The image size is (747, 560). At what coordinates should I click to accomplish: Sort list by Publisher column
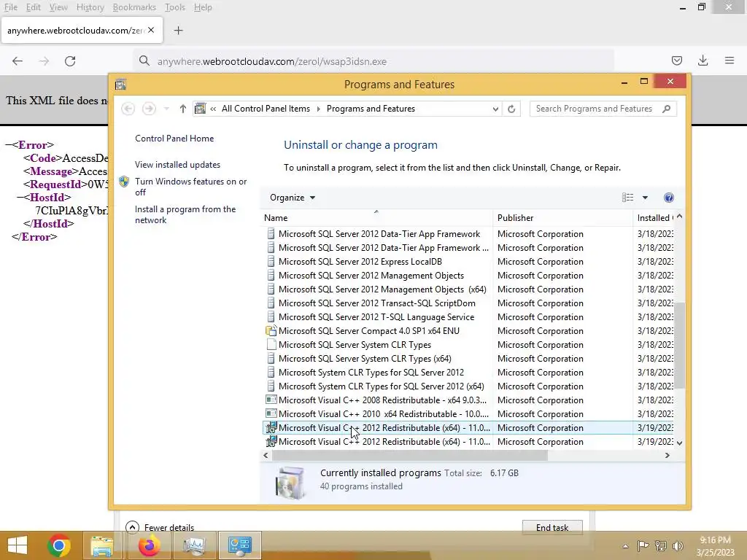point(562,217)
